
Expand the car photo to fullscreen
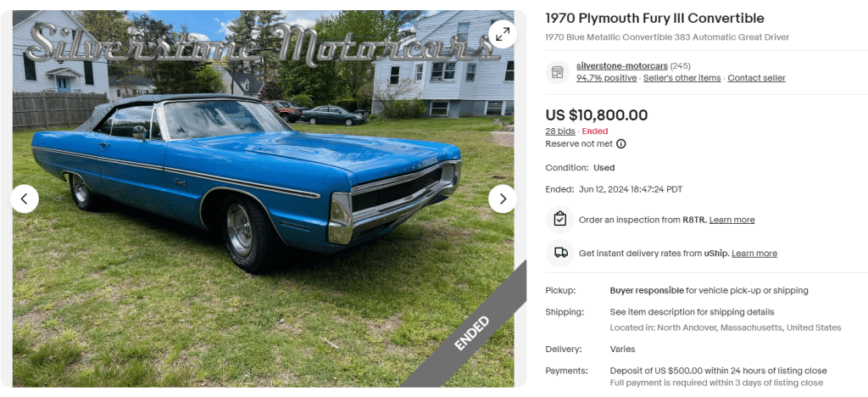coord(503,34)
